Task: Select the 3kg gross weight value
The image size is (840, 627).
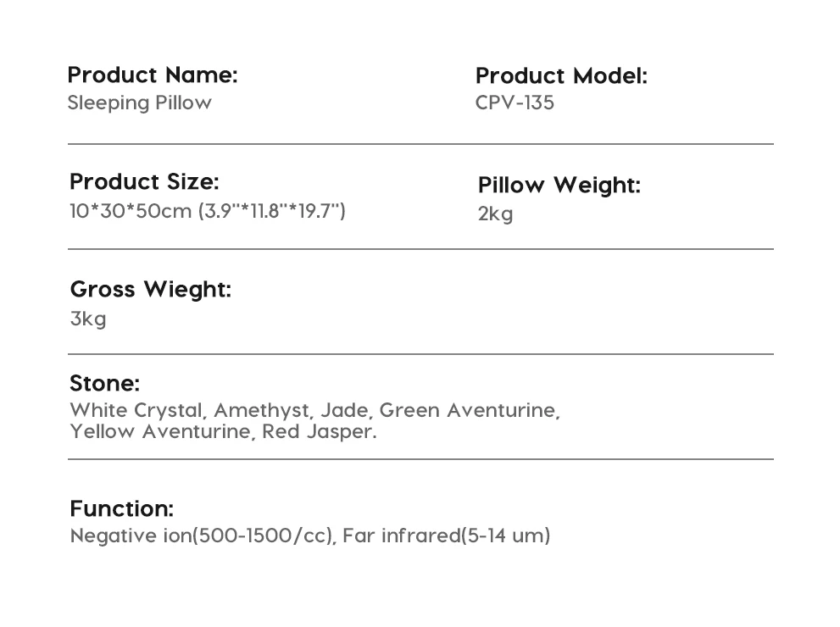Action: pos(88,319)
